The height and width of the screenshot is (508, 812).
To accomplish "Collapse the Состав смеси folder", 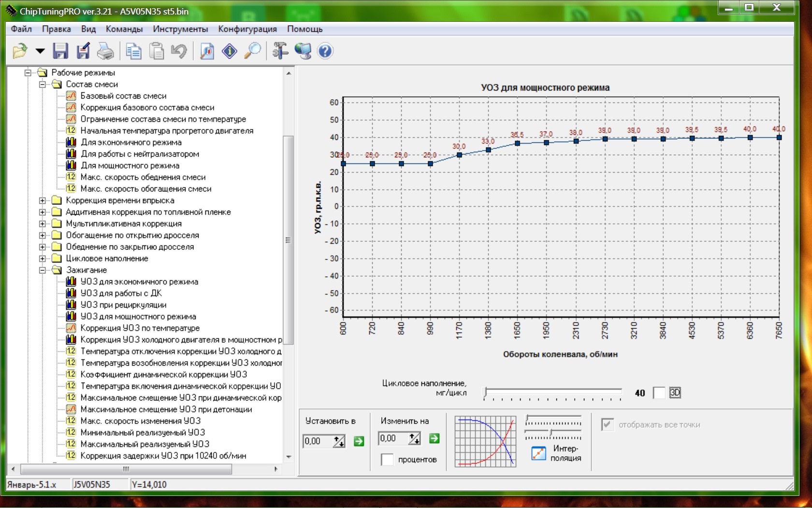I will pos(43,84).
